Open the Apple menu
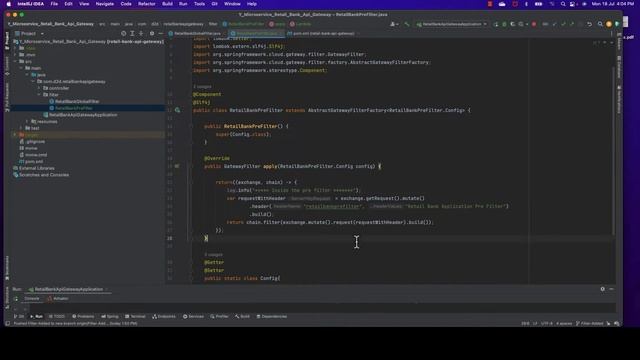The height and width of the screenshot is (360, 640). click(x=9, y=4)
